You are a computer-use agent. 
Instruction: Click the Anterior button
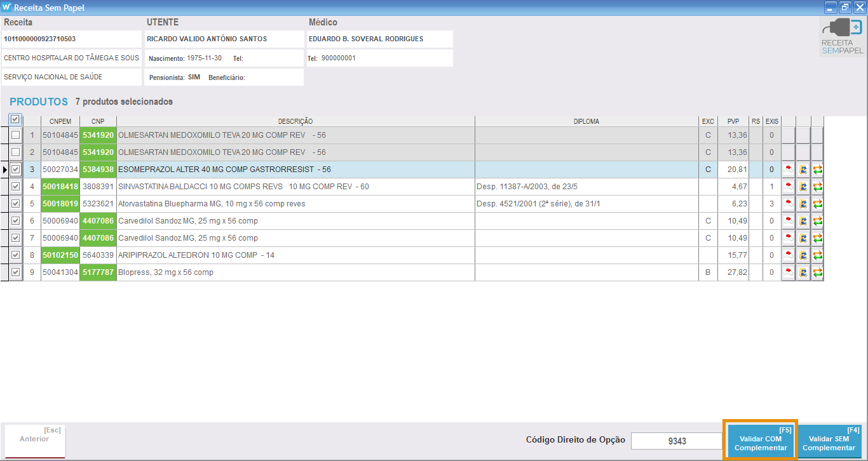point(35,440)
